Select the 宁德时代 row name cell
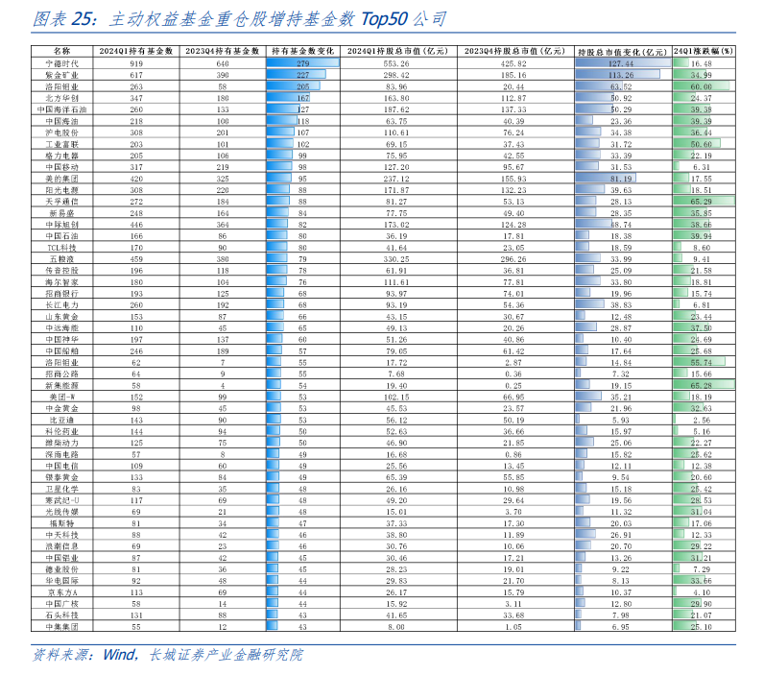The width and height of the screenshot is (764, 700). coord(62,62)
